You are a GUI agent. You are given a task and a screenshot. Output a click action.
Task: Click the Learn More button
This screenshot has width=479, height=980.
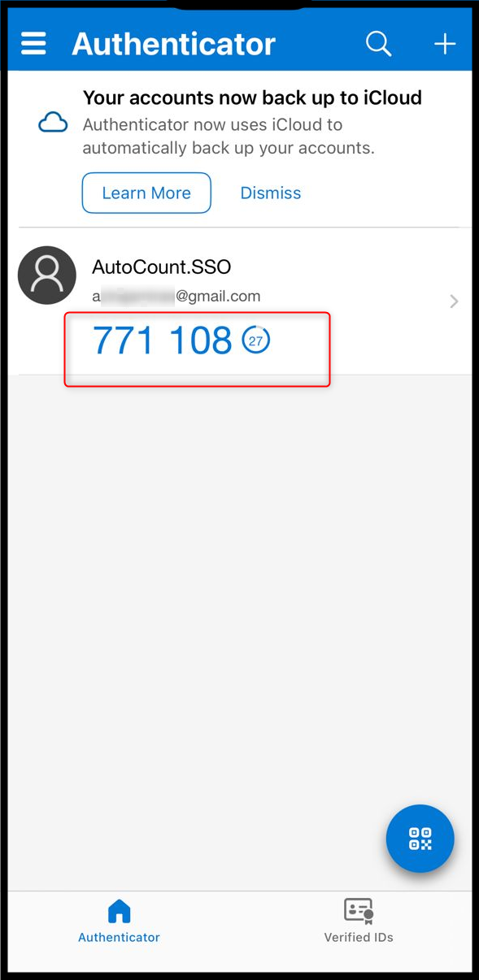click(x=146, y=193)
